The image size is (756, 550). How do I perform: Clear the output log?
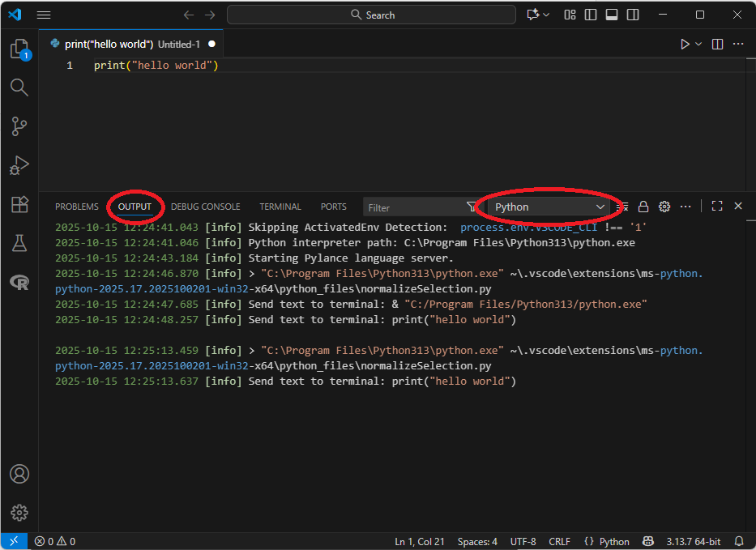coord(622,207)
